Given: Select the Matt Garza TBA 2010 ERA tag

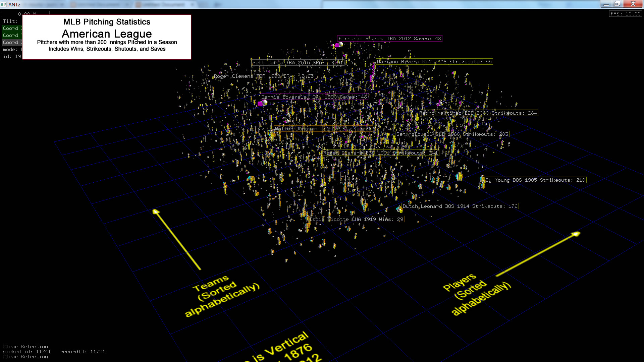Looking at the screenshot, I should coord(298,63).
